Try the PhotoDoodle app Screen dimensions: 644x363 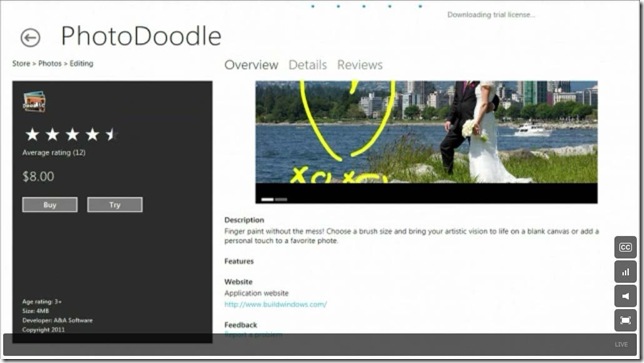pyautogui.click(x=115, y=204)
